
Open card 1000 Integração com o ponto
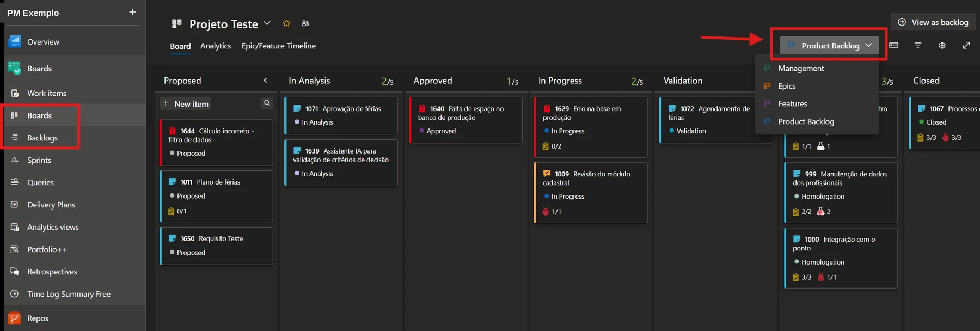tap(841, 258)
